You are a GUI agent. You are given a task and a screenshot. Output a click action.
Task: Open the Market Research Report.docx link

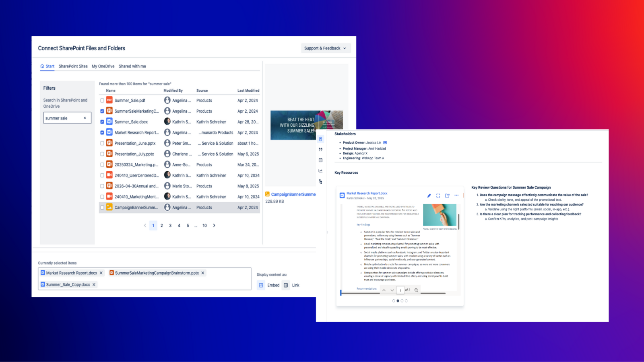point(367,193)
